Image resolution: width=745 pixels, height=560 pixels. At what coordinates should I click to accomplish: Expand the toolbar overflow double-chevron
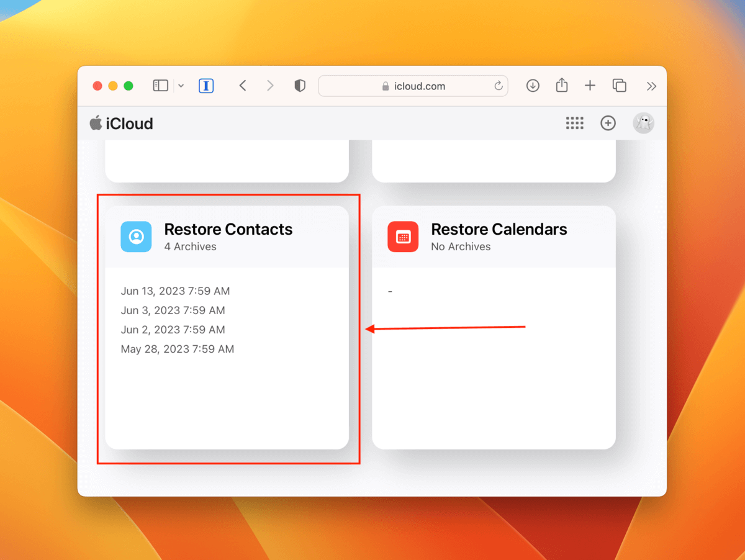coord(651,86)
